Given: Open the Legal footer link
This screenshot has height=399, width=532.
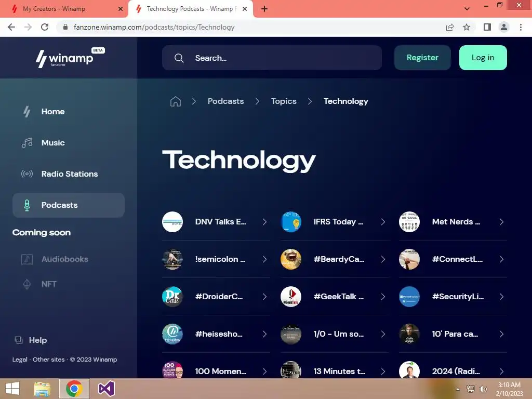Looking at the screenshot, I should (20, 360).
